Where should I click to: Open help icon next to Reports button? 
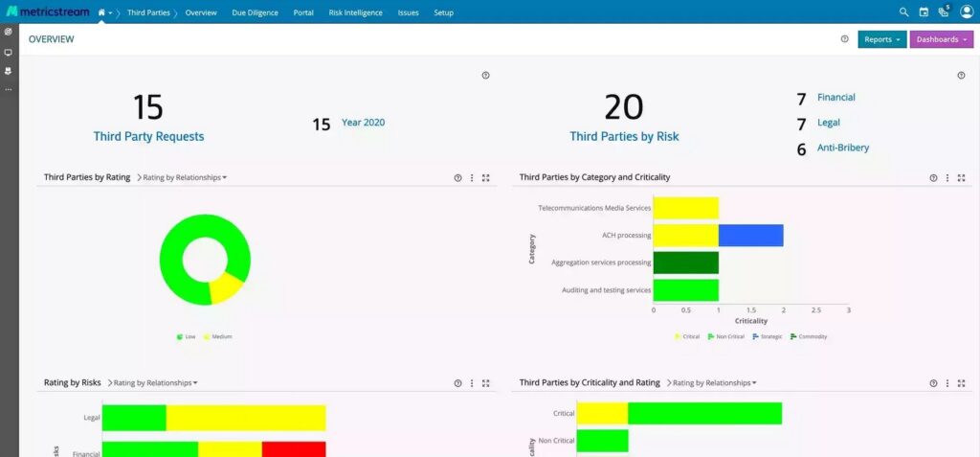844,39
